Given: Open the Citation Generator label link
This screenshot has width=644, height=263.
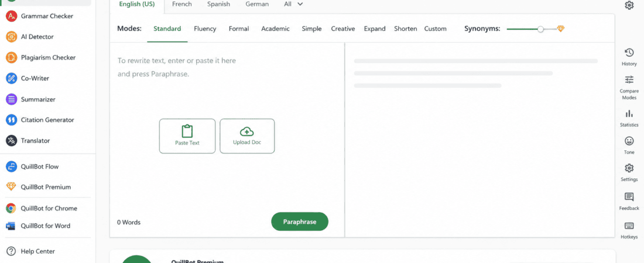Looking at the screenshot, I should click(47, 120).
